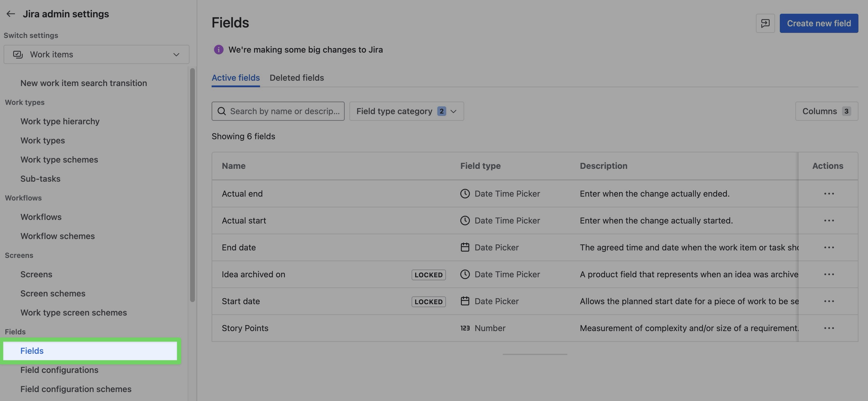Switch to the Deleted fields tab
Image resolution: width=868 pixels, height=401 pixels.
point(297,78)
